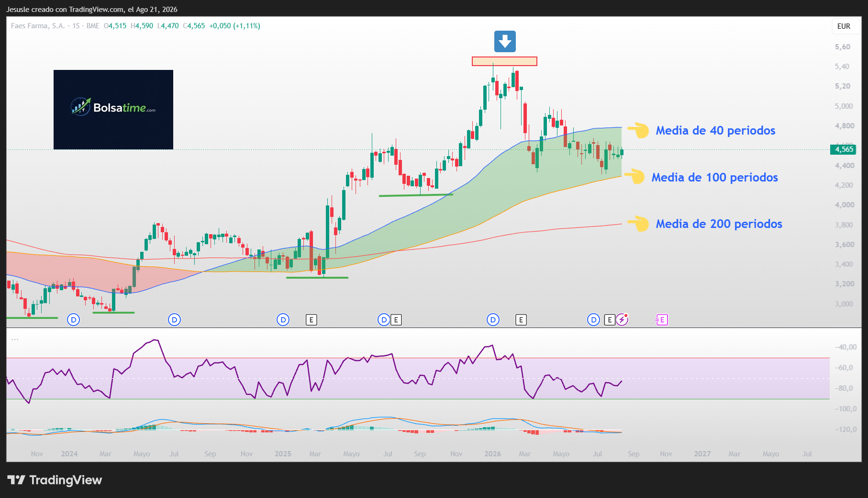Image resolution: width=868 pixels, height=498 pixels.
Task: Click the current price label 4,565
Action: click(x=844, y=149)
